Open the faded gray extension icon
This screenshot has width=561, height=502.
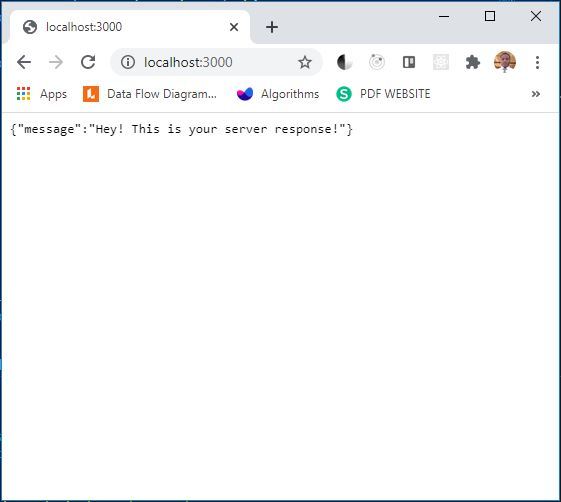[441, 62]
